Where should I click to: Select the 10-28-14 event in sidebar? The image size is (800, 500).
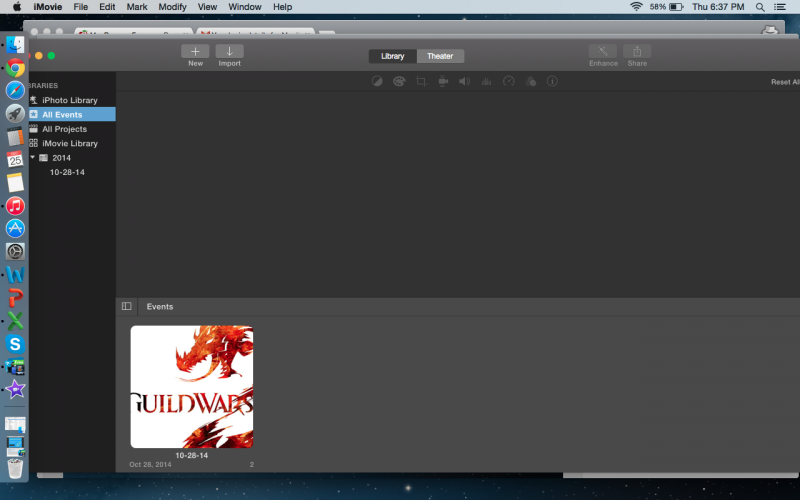[67, 172]
